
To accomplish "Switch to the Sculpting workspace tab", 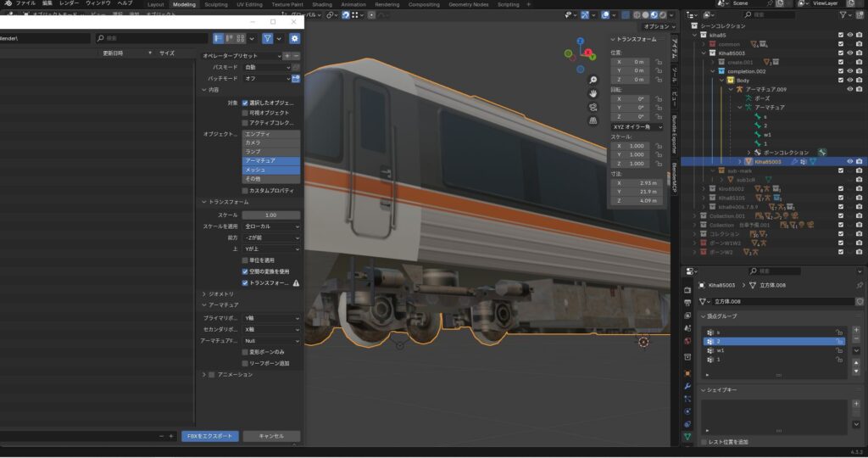I will [216, 4].
